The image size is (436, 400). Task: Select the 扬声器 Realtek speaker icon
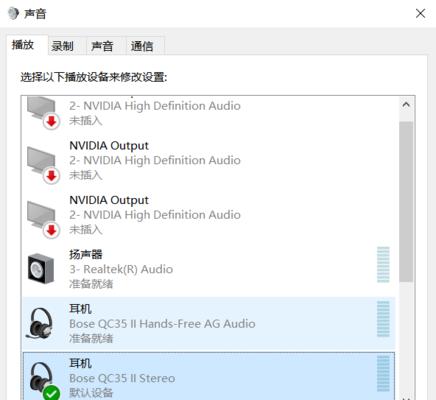(41, 269)
